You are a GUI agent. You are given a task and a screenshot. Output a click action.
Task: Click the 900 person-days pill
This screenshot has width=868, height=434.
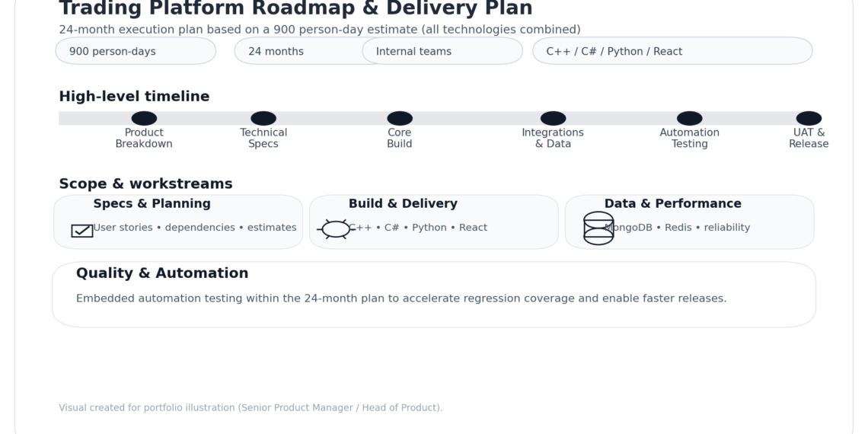pos(136,51)
